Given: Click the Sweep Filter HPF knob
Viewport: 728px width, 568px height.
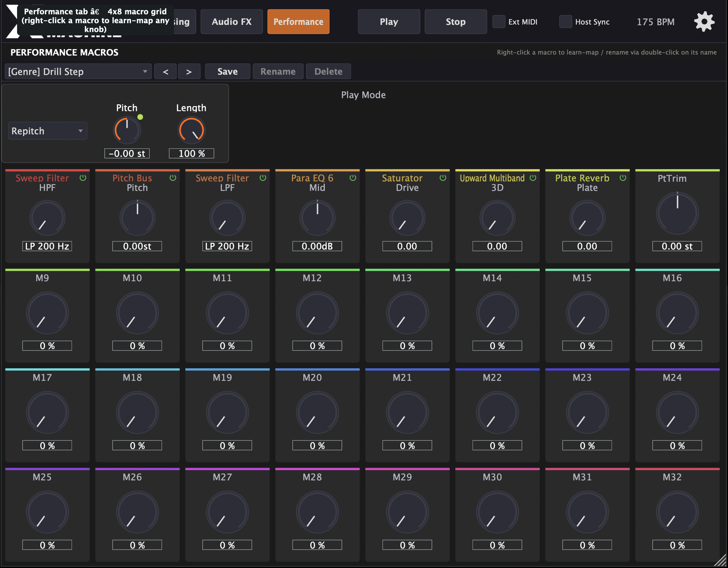Looking at the screenshot, I should click(47, 218).
